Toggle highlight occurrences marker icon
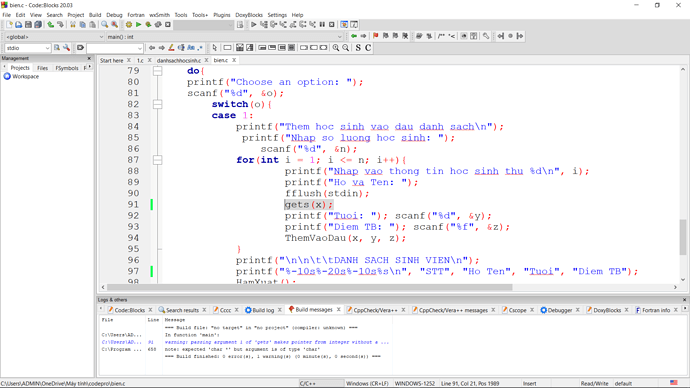Viewport: 690px width, 388px height. [x=171, y=48]
